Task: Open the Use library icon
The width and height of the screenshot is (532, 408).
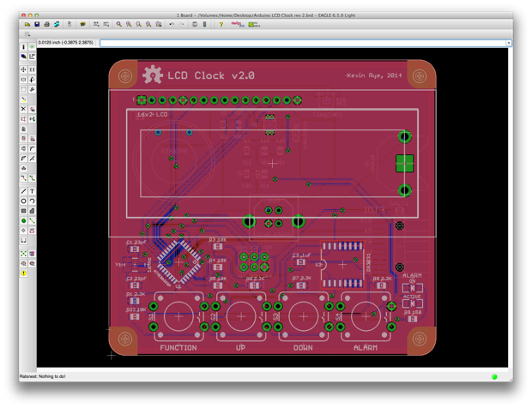Action: [82, 24]
